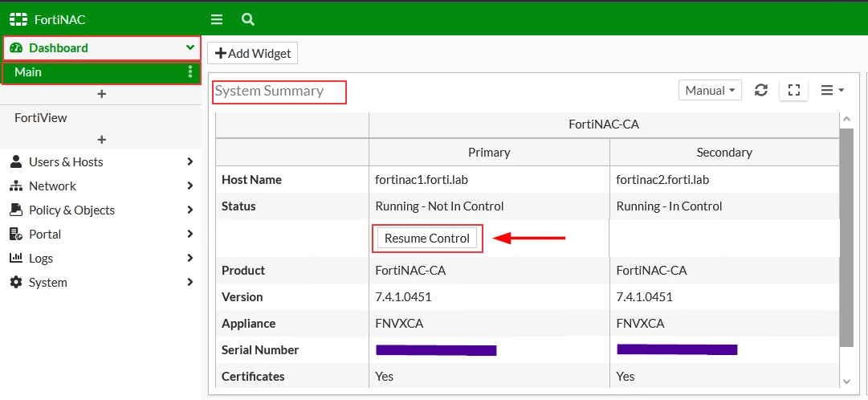
Task: Click the Users & Hosts person icon
Action: coord(16,161)
